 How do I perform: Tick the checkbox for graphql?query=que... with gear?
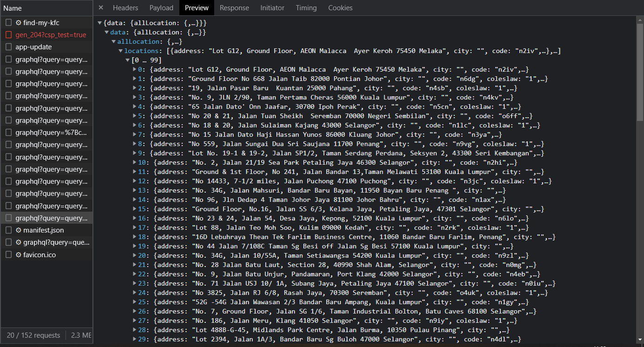[9, 242]
